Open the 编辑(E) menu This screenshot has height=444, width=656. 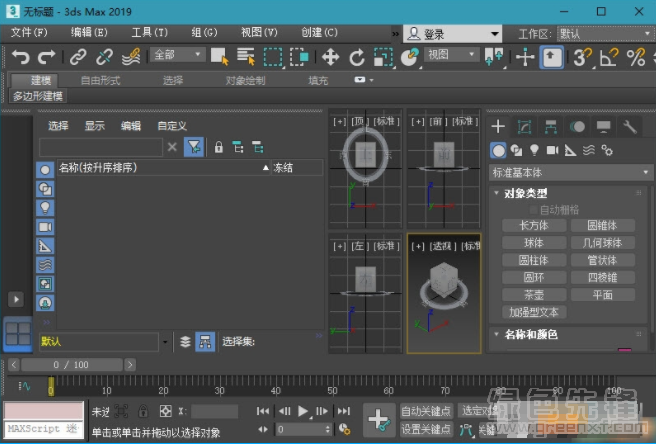[89, 33]
